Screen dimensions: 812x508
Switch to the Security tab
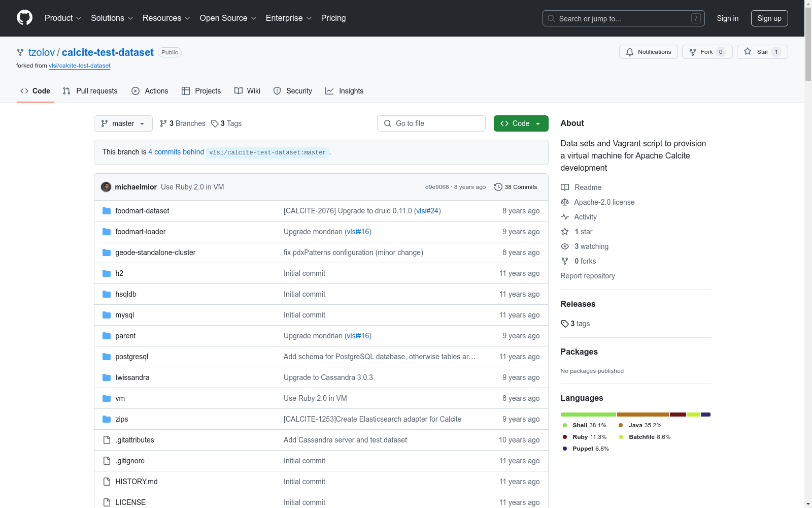point(293,91)
